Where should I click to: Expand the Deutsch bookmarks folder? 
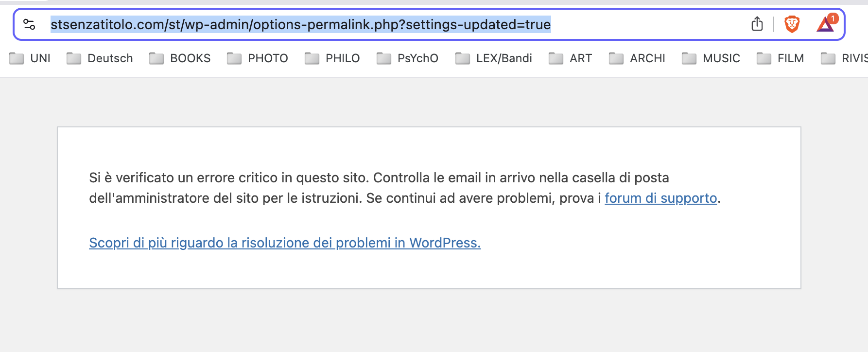100,58
